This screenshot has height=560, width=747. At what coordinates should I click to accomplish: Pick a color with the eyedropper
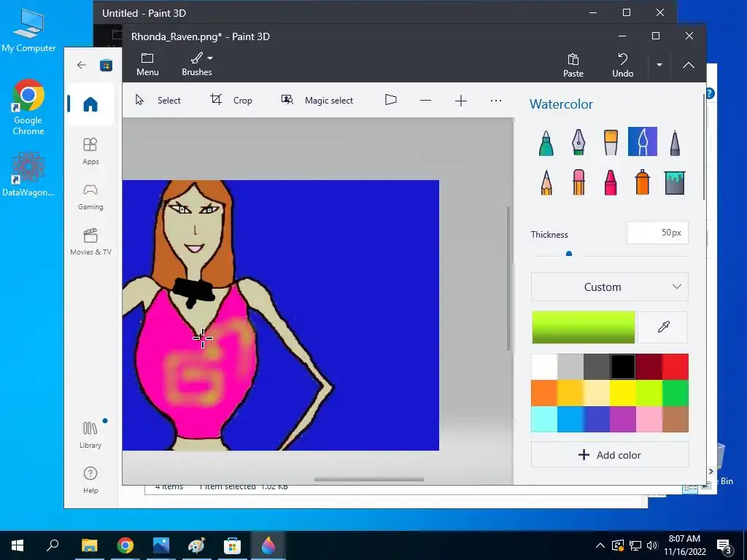click(662, 327)
